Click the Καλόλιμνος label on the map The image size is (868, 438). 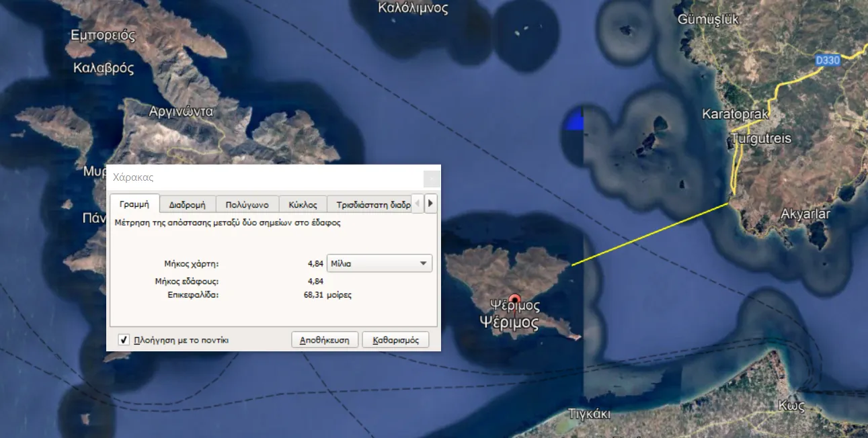[x=413, y=8]
